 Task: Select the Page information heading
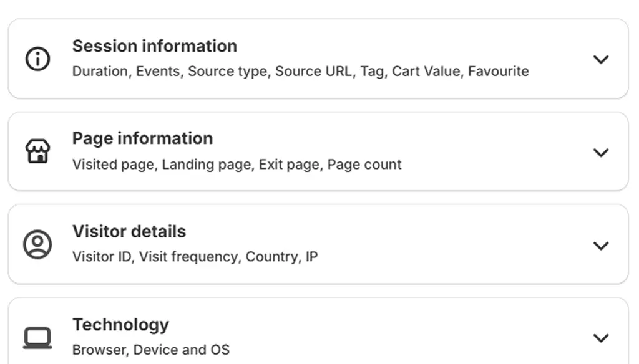pos(142,138)
